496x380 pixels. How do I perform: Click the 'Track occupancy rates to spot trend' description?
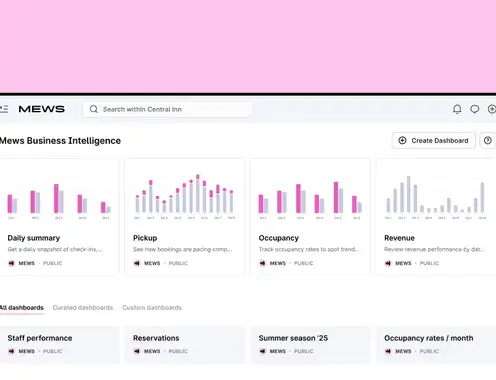(309, 249)
